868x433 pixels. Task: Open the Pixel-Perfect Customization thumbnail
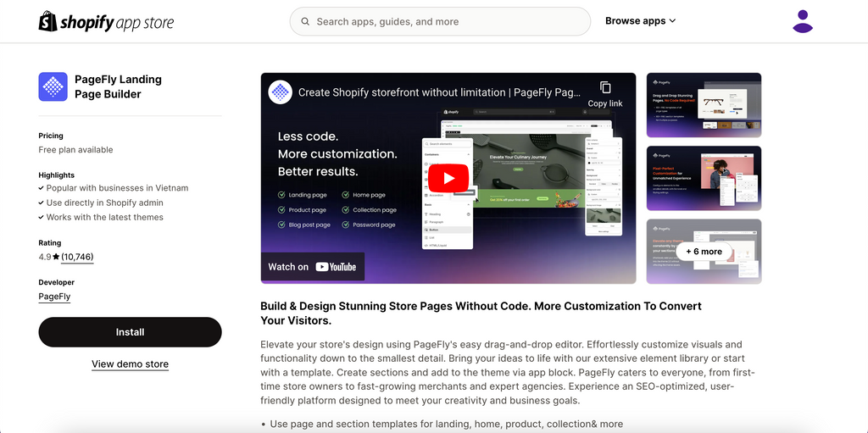[x=704, y=178]
